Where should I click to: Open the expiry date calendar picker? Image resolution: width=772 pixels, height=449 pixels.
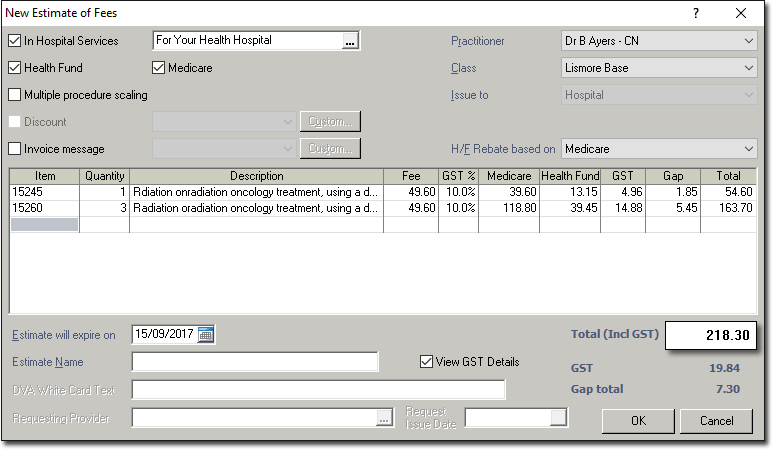tap(206, 335)
